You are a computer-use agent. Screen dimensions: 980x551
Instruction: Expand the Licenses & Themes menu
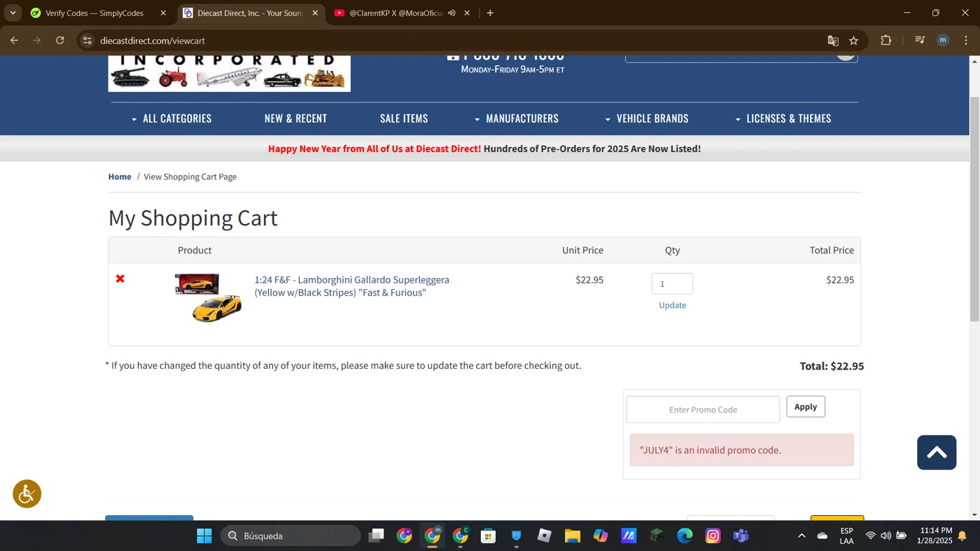[x=783, y=119]
